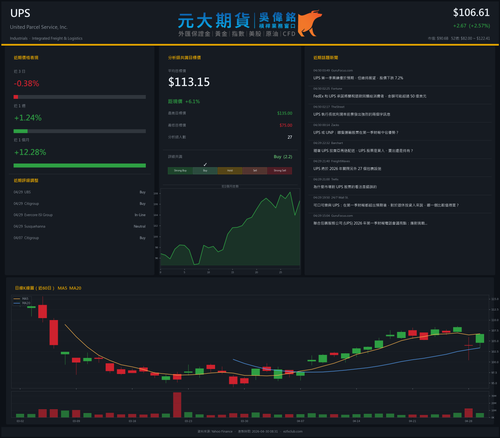Open the Barchart UPS news headline
Viewport: 500px width, 438px height.
(363, 151)
